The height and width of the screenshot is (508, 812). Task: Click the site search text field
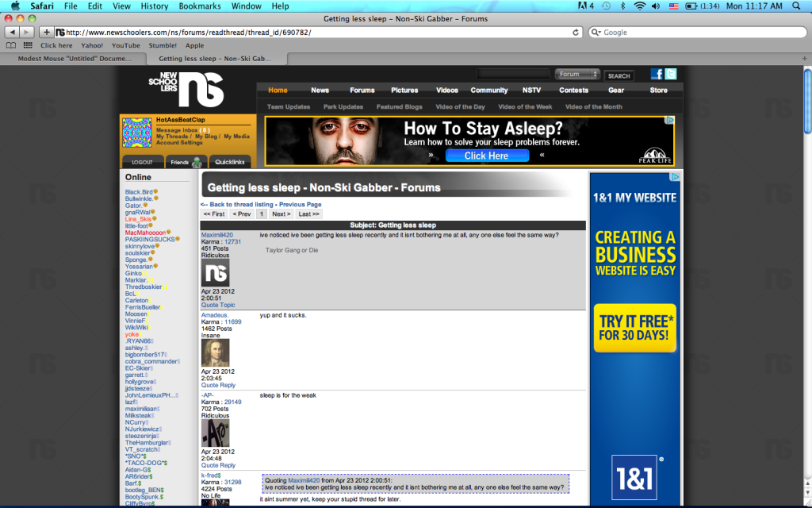tap(515, 75)
